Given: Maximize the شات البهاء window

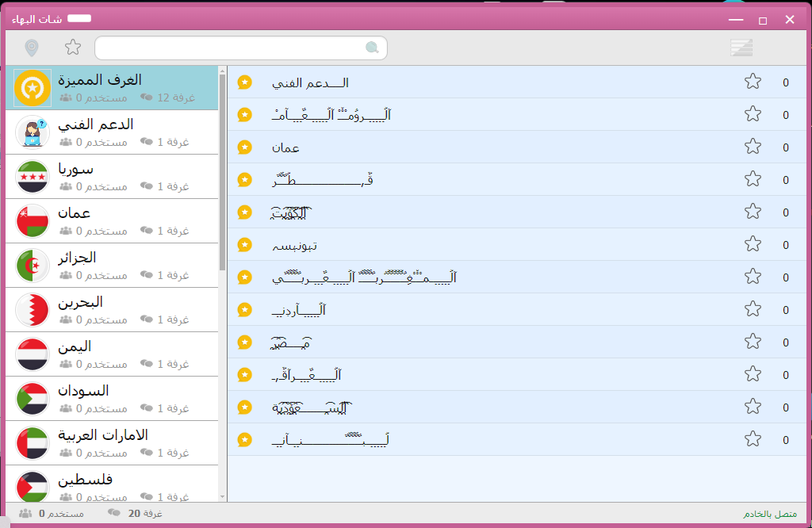Looking at the screenshot, I should (763, 21).
